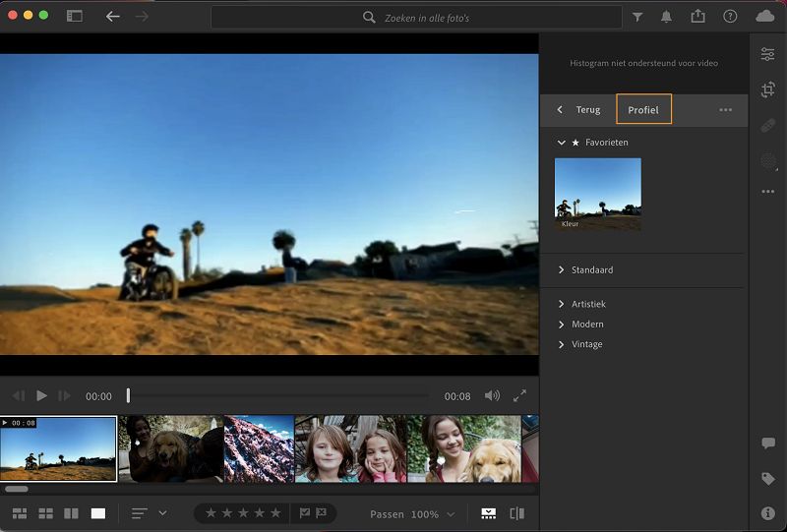Collapse the Favorieten section
This screenshot has width=787, height=532.
[x=561, y=143]
